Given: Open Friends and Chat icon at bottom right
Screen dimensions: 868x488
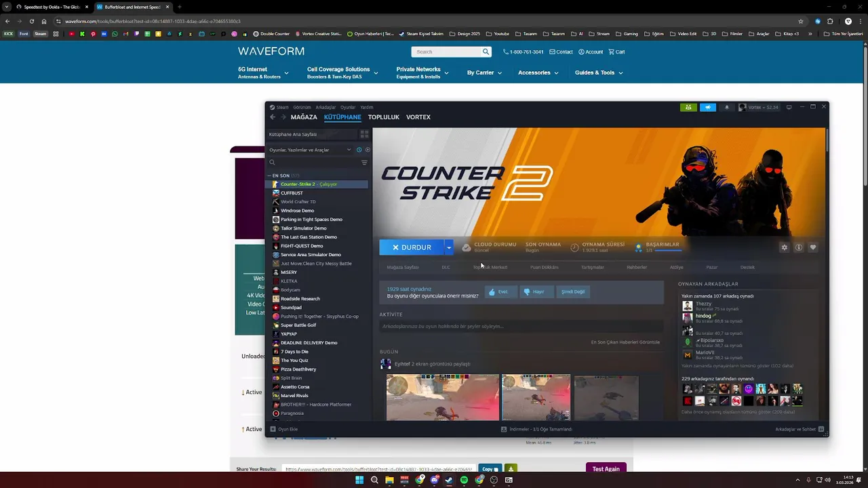Looking at the screenshot, I should coord(821,429).
